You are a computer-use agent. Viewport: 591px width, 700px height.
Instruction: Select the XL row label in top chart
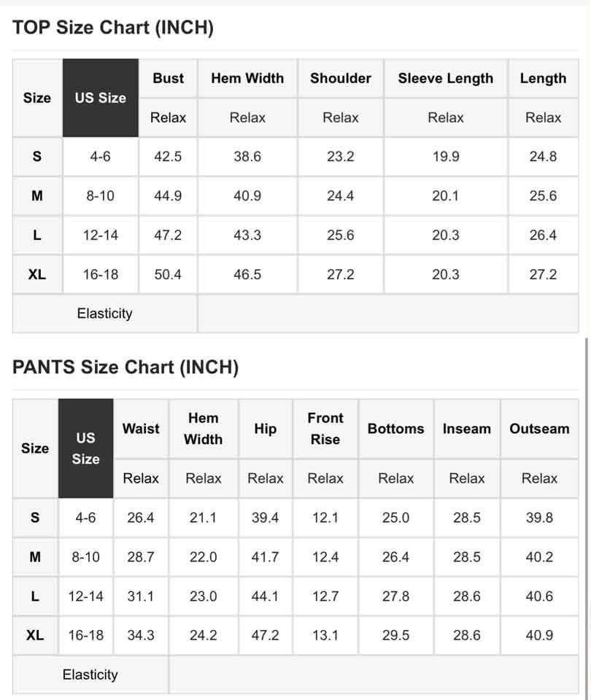coord(37,274)
